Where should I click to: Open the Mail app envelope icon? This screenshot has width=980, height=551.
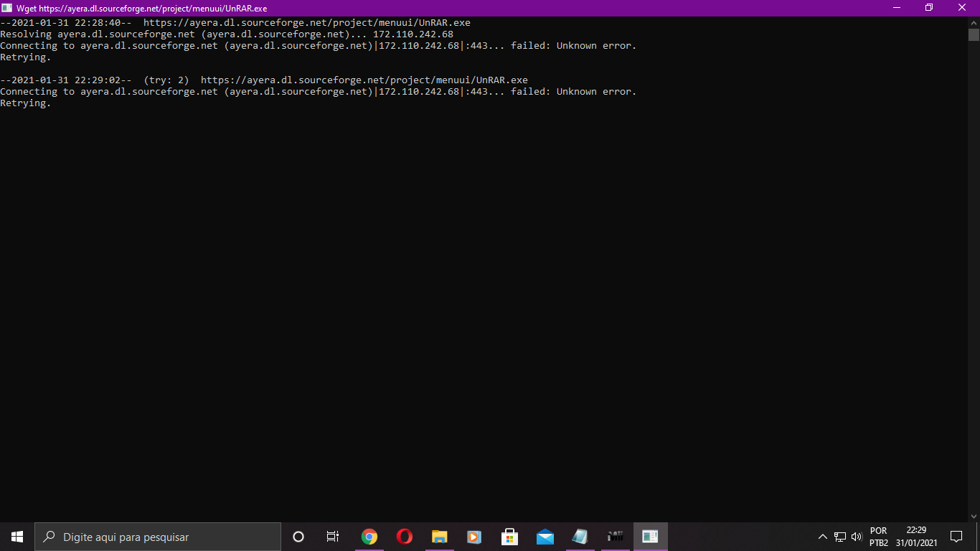point(545,537)
